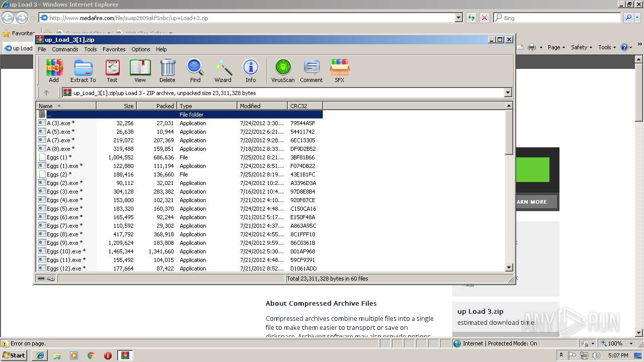Run the Test archive tool
This screenshot has height=362, width=644.
pyautogui.click(x=112, y=70)
